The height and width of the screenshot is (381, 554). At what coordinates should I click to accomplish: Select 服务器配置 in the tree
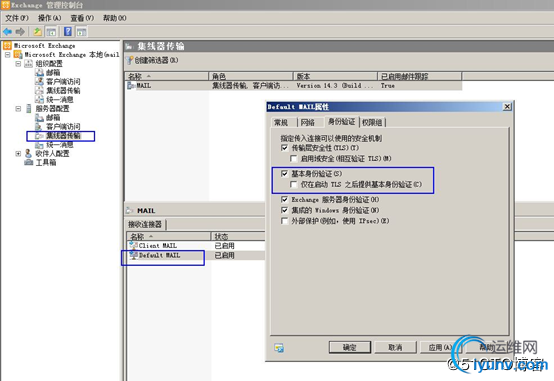click(52, 109)
